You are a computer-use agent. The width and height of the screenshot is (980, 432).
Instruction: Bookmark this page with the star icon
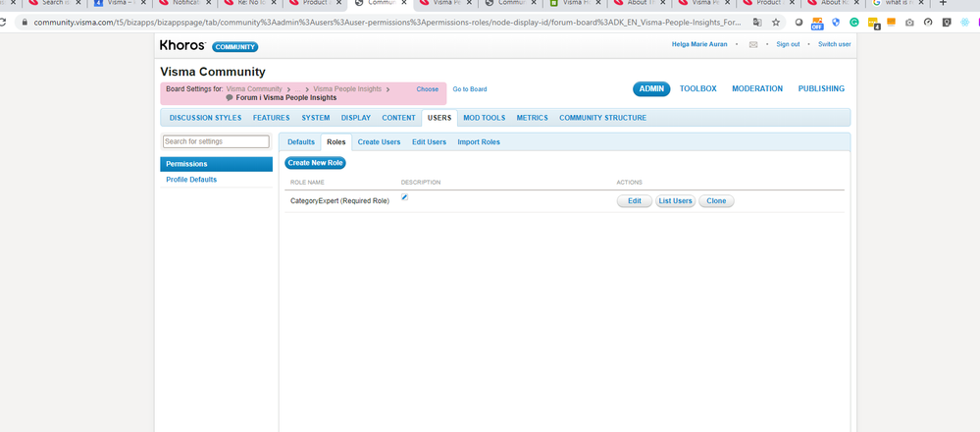[x=776, y=23]
